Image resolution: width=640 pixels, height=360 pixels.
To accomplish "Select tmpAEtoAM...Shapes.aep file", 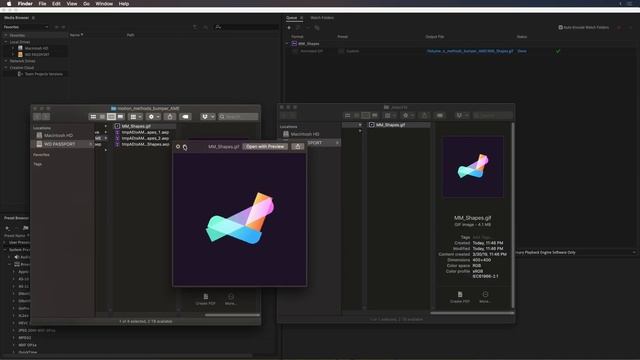I will 144,144.
